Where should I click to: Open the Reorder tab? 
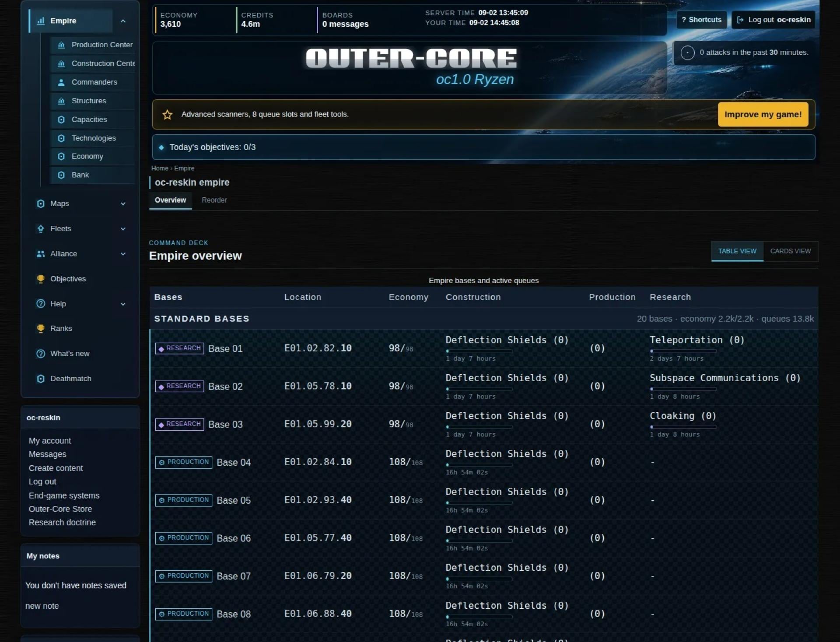click(x=214, y=200)
